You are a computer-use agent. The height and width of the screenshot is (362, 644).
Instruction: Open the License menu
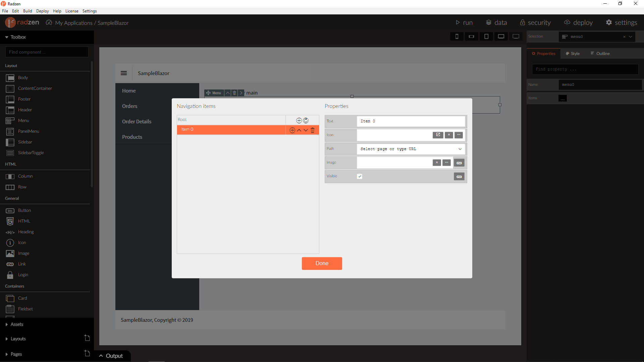72,11
